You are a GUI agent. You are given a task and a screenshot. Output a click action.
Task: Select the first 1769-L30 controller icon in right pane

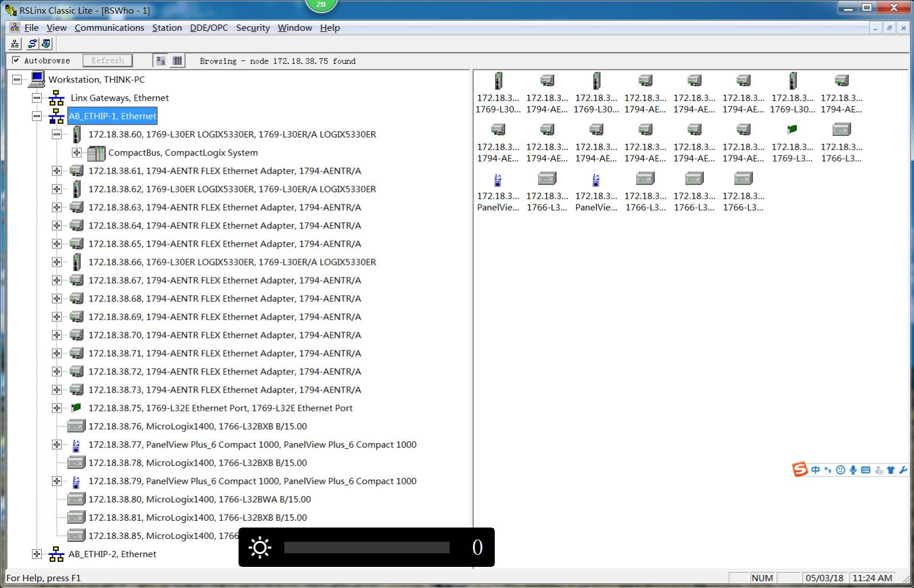point(498,81)
